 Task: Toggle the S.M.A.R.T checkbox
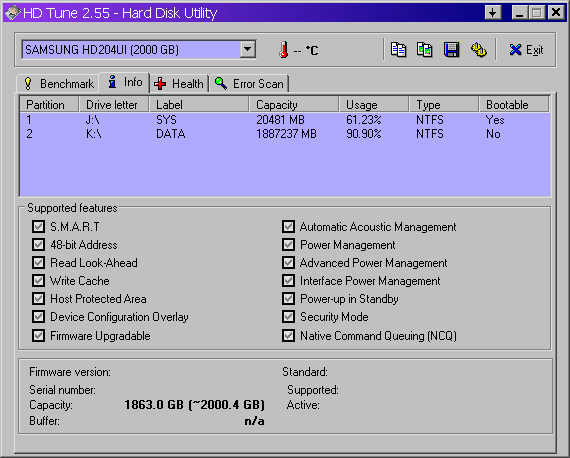coord(38,226)
